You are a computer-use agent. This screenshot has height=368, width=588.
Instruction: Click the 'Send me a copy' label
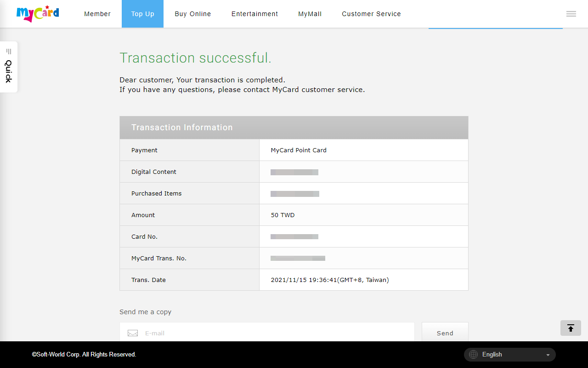pos(145,312)
